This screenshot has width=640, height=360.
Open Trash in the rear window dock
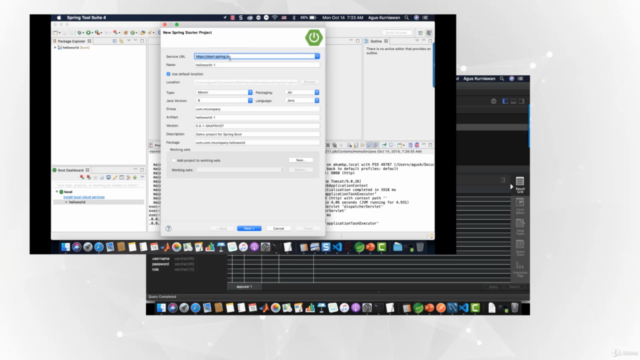[515, 308]
